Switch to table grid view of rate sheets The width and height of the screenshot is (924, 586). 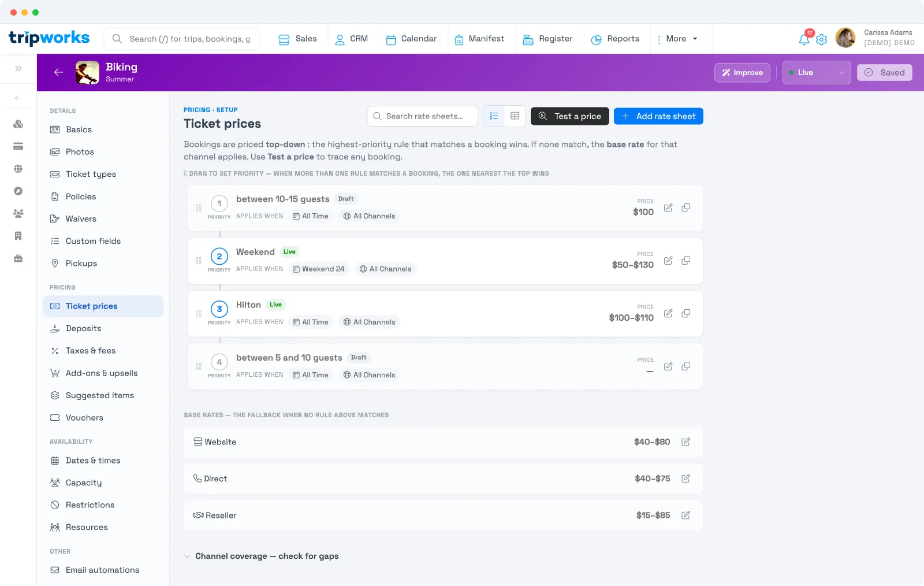click(x=515, y=116)
